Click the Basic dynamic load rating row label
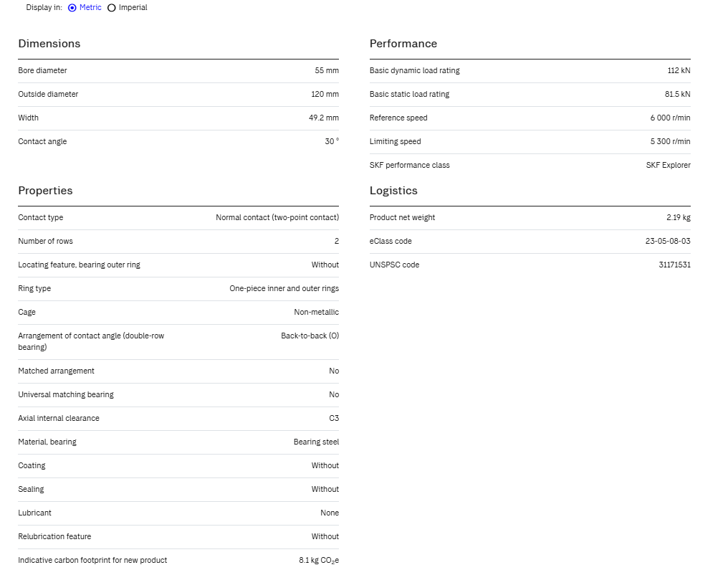The image size is (728, 575). [415, 70]
